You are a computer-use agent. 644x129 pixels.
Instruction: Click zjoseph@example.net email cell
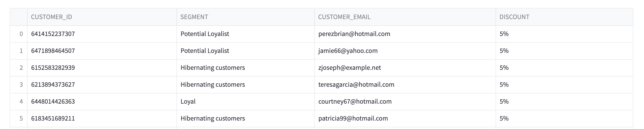[405, 68]
